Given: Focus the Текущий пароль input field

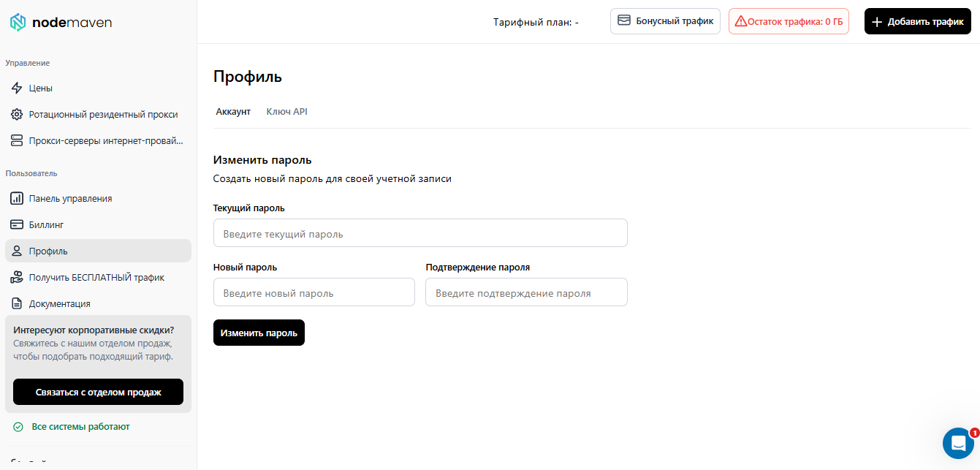Looking at the screenshot, I should click(420, 233).
